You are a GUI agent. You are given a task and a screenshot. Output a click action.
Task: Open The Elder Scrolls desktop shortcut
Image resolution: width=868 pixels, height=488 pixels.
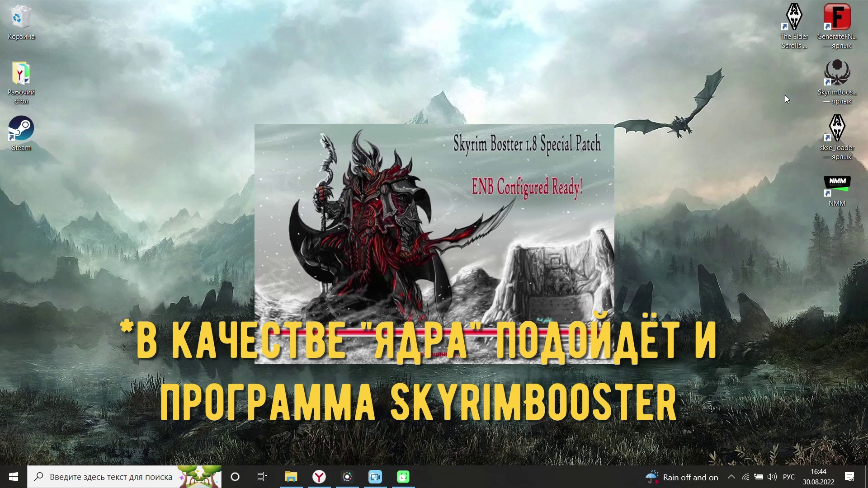pyautogui.click(x=794, y=26)
